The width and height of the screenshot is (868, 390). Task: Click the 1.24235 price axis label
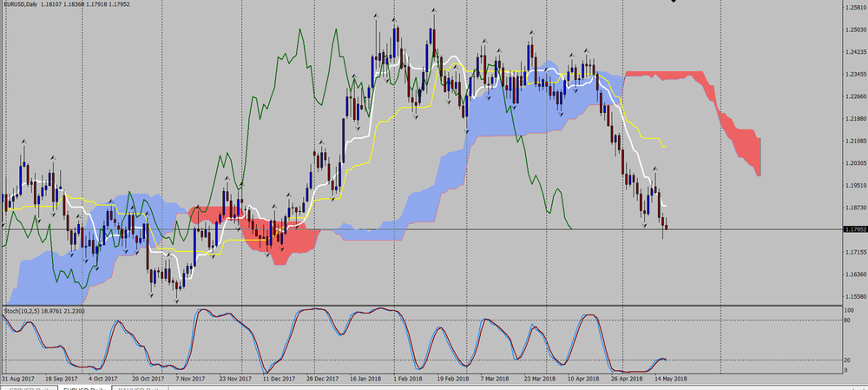click(x=854, y=52)
